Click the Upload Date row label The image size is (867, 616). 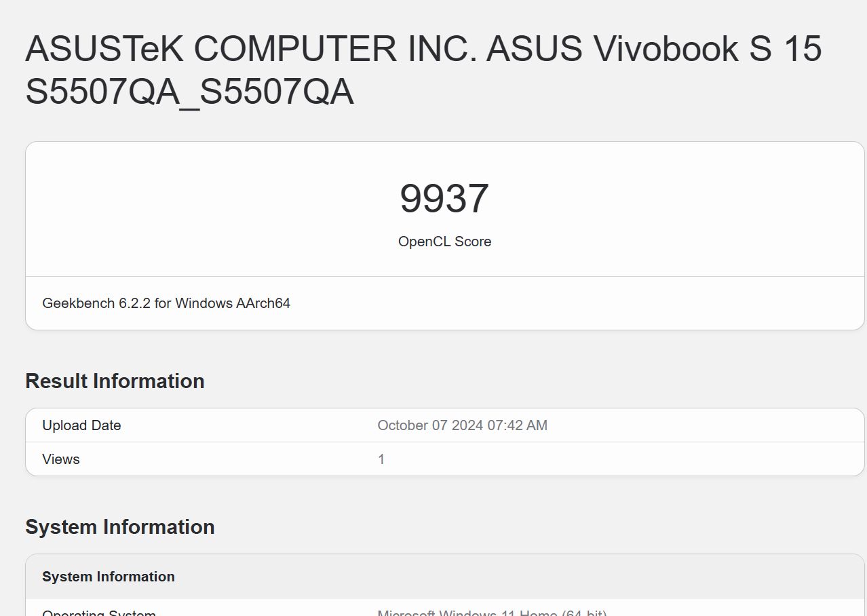click(81, 425)
